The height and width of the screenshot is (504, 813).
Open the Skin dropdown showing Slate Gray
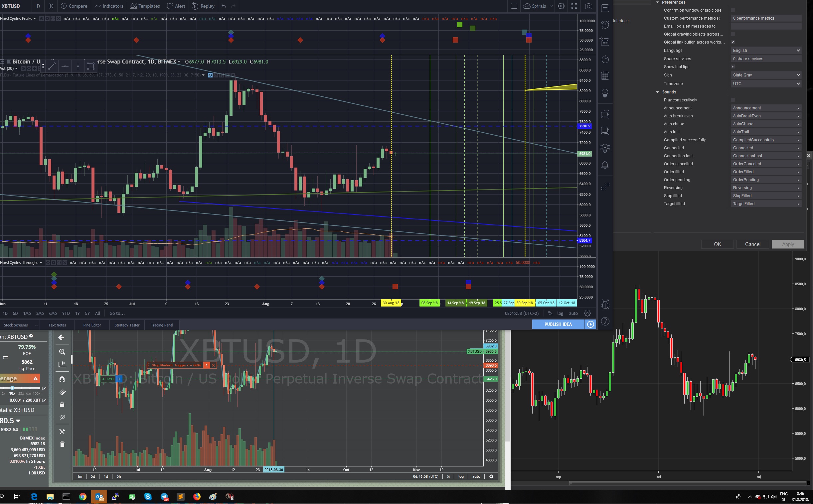(x=766, y=75)
